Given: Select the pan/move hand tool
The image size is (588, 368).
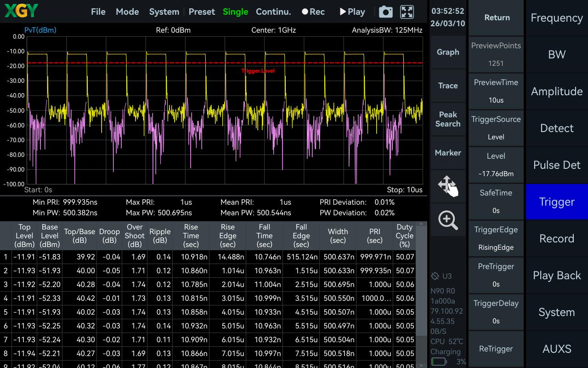Looking at the screenshot, I should (448, 185).
